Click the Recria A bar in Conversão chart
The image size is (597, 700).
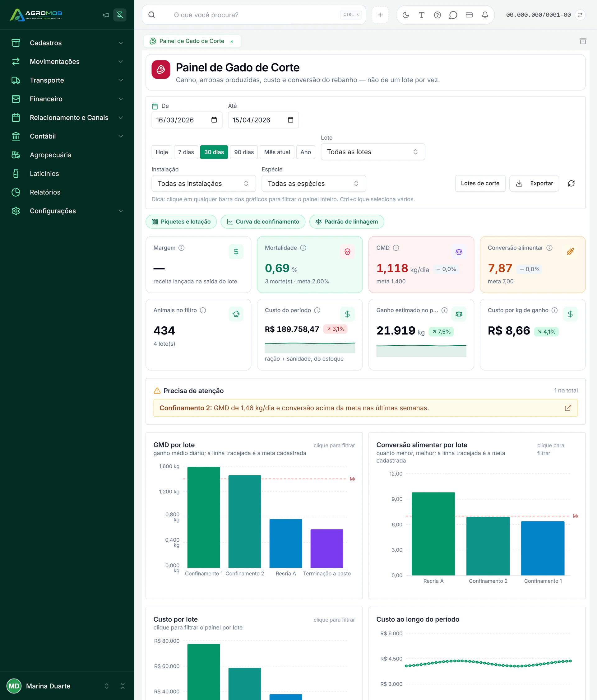pyautogui.click(x=433, y=534)
